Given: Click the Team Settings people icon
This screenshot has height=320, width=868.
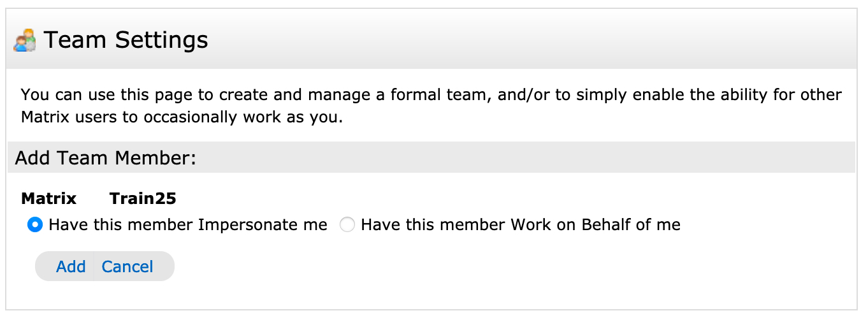Looking at the screenshot, I should tap(25, 41).
